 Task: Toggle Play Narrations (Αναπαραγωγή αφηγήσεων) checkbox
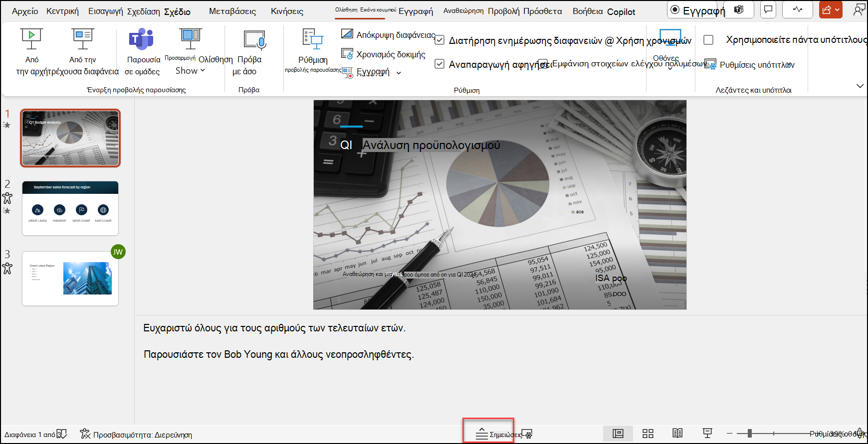point(439,64)
